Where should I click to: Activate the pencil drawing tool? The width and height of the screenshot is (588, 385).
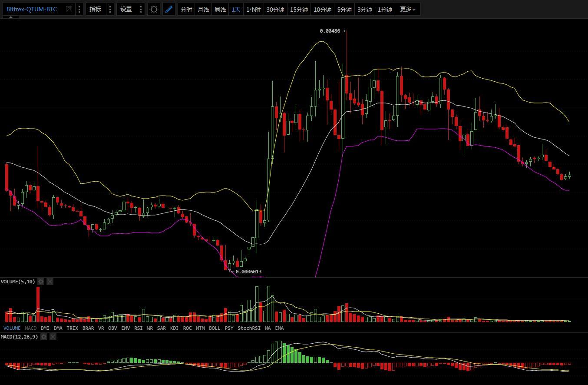[169, 9]
